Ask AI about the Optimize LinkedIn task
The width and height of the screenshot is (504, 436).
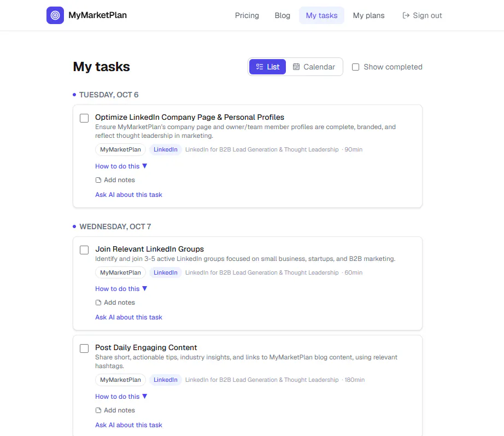click(128, 195)
